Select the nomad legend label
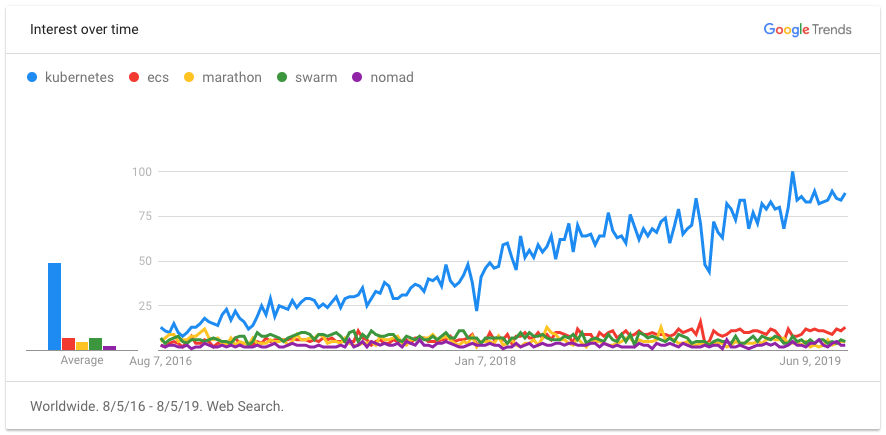The height and width of the screenshot is (435, 886). click(x=391, y=77)
